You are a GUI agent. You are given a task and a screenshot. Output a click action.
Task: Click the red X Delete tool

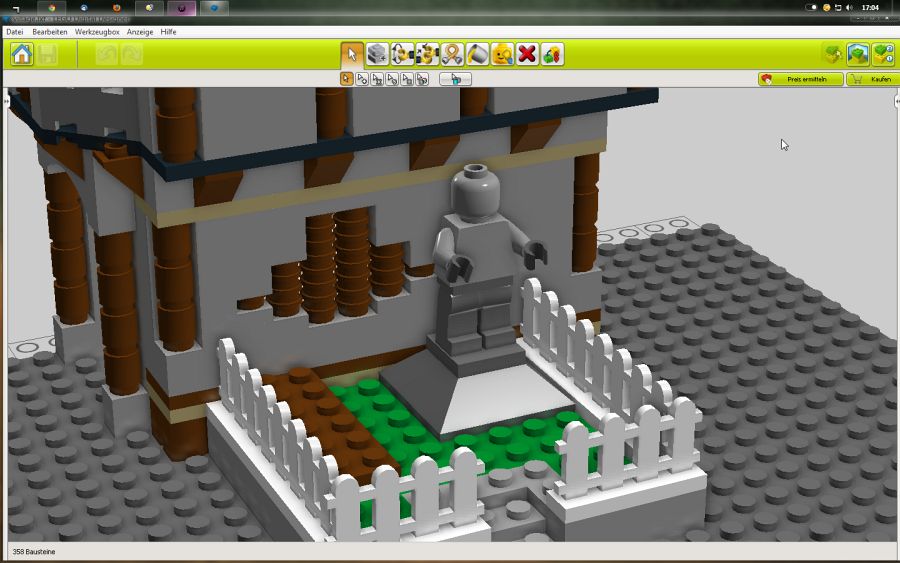(527, 54)
